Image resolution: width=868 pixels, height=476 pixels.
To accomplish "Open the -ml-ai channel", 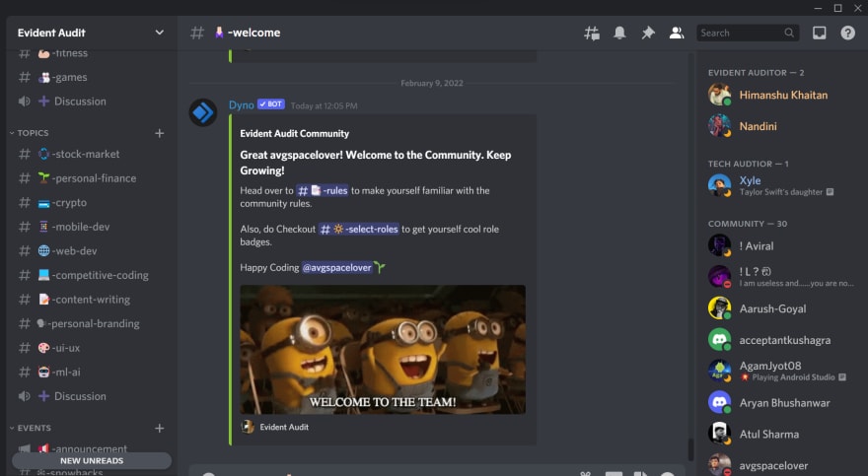I will point(92,373).
